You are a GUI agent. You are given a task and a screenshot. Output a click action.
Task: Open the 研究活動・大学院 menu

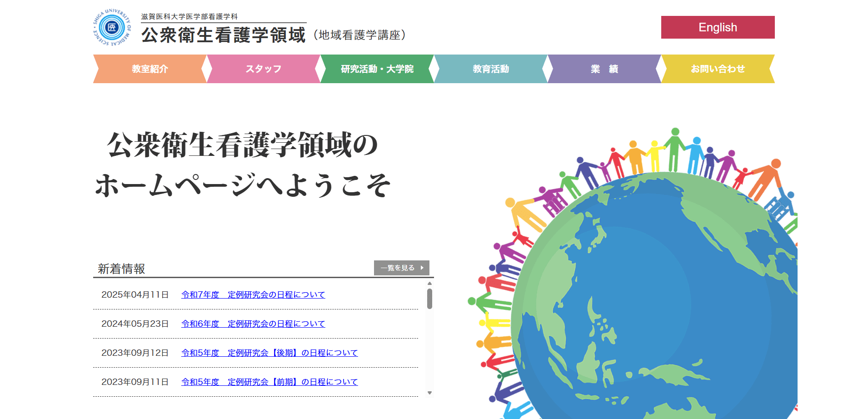click(377, 69)
